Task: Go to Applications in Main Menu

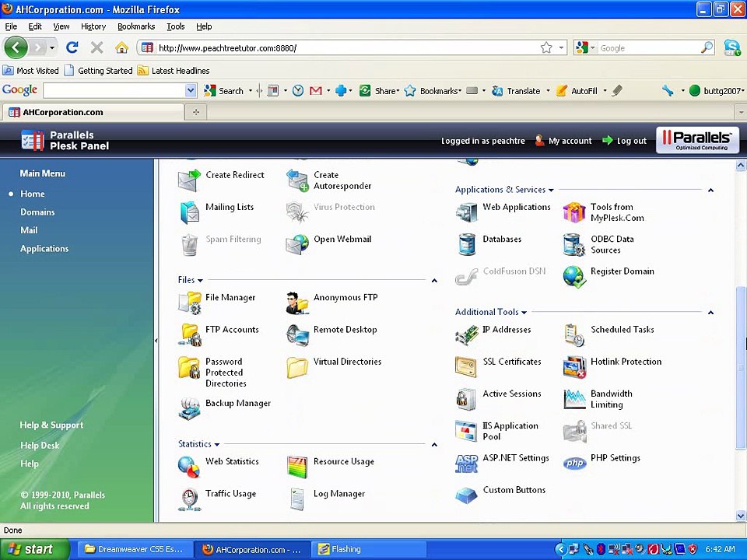Action: tap(44, 249)
